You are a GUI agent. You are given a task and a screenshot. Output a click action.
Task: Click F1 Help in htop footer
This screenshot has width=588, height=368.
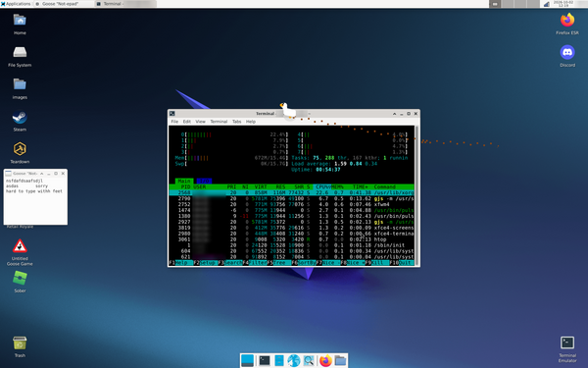point(181,263)
